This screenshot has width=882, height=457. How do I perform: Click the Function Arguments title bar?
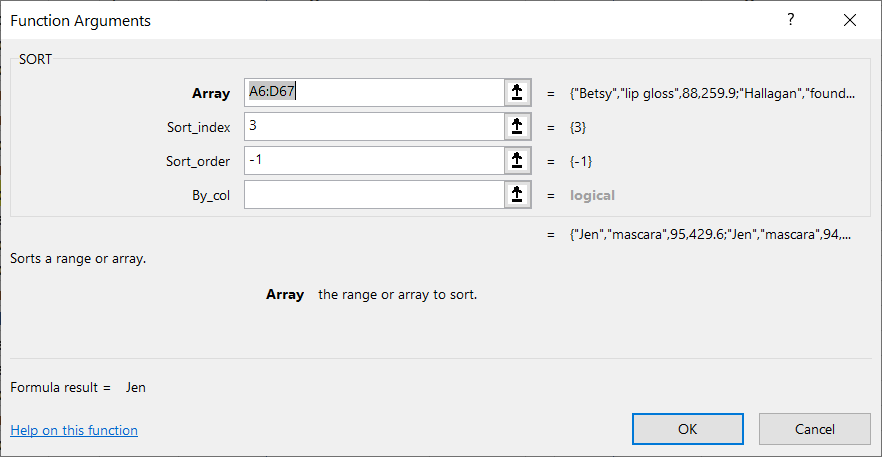[x=300, y=20]
